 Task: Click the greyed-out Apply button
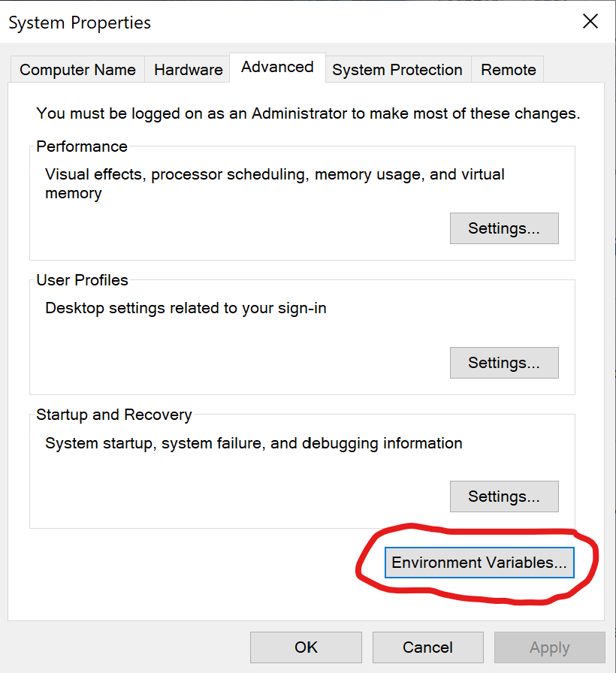[549, 647]
